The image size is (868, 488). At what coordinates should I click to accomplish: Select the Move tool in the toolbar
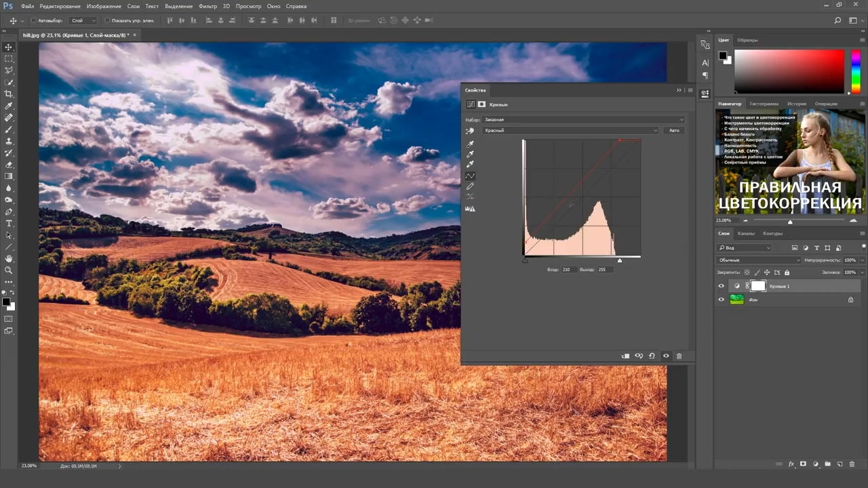(9, 47)
